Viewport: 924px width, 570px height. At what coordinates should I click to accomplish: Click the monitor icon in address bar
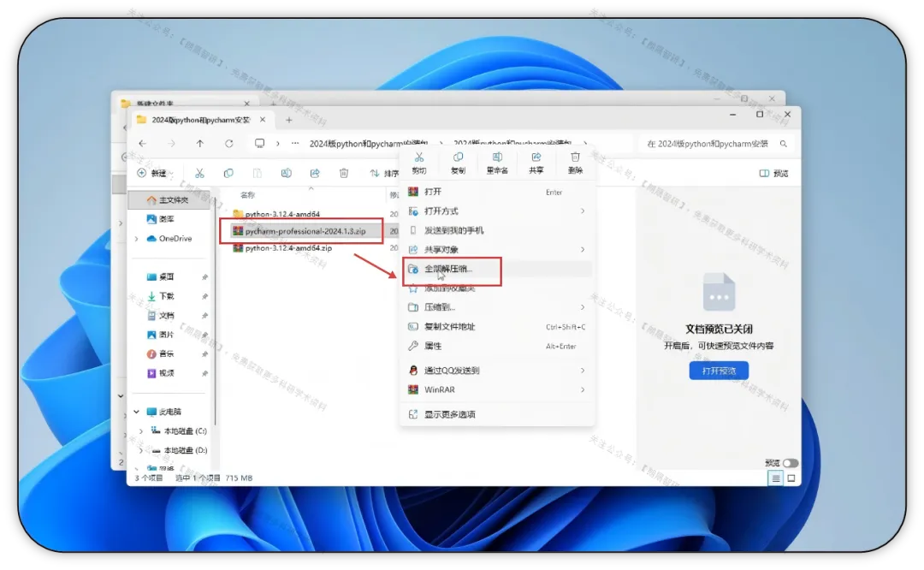point(259,143)
